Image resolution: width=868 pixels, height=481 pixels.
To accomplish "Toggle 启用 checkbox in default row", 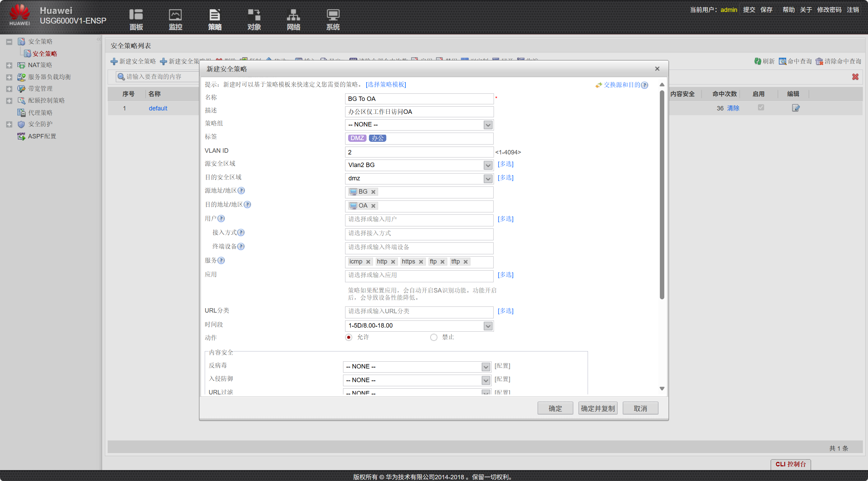I will [x=761, y=107].
